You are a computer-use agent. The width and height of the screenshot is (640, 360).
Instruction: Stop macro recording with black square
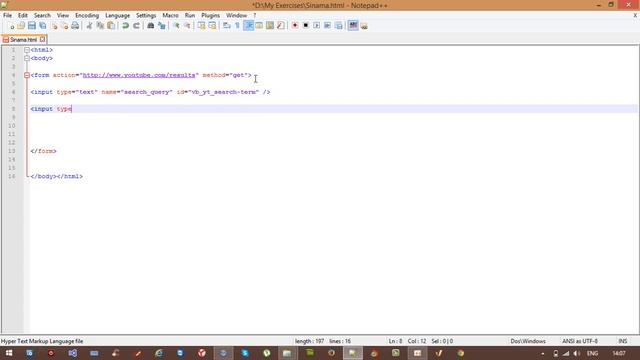click(306, 26)
